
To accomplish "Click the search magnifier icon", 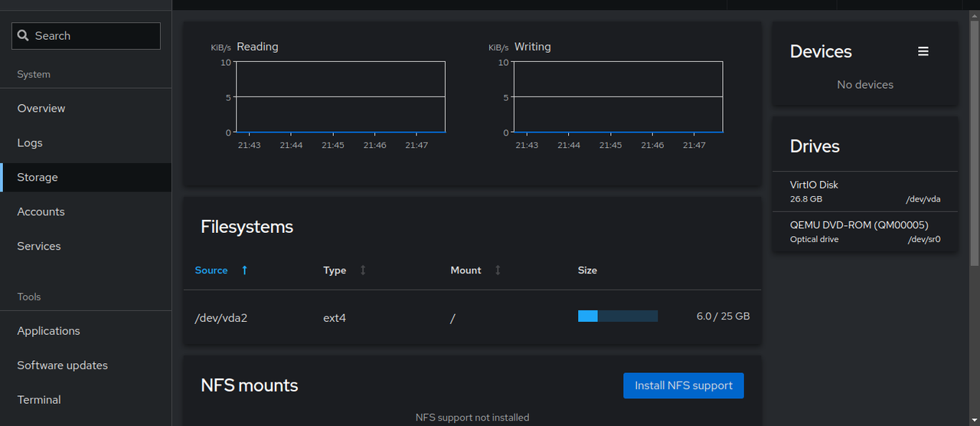I will click(x=23, y=36).
